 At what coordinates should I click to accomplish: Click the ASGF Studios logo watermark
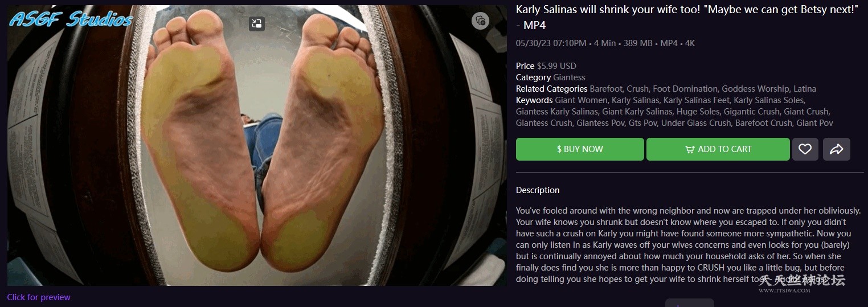[x=71, y=20]
